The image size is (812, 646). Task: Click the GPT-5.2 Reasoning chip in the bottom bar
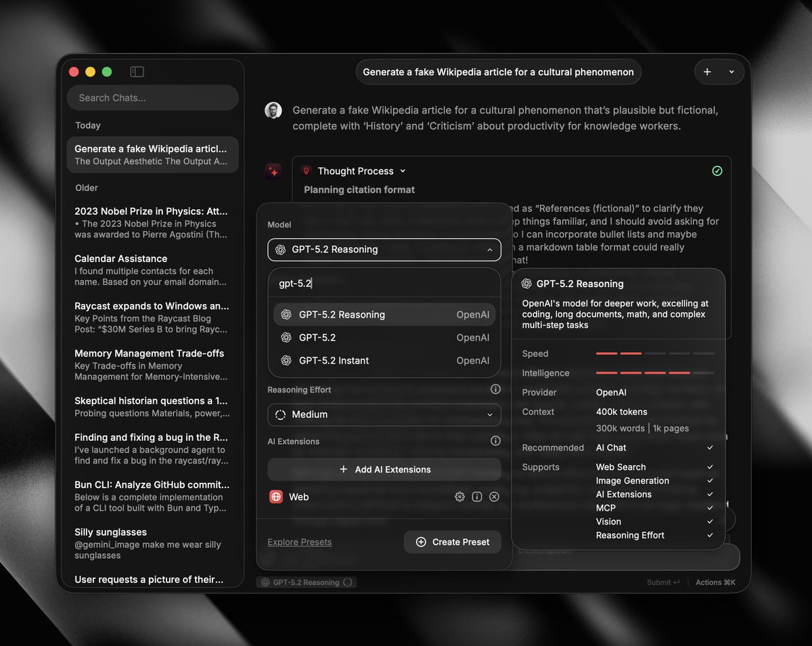tap(307, 582)
